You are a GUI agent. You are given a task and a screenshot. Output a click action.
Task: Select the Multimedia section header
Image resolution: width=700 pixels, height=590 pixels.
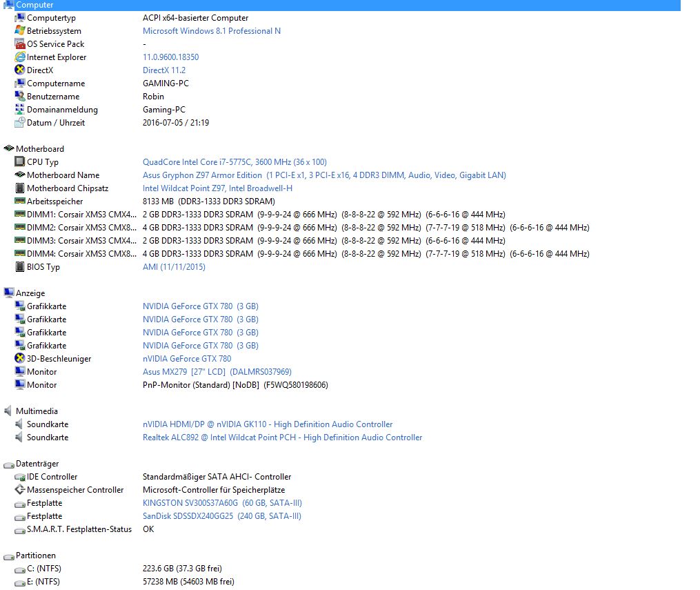(37, 411)
